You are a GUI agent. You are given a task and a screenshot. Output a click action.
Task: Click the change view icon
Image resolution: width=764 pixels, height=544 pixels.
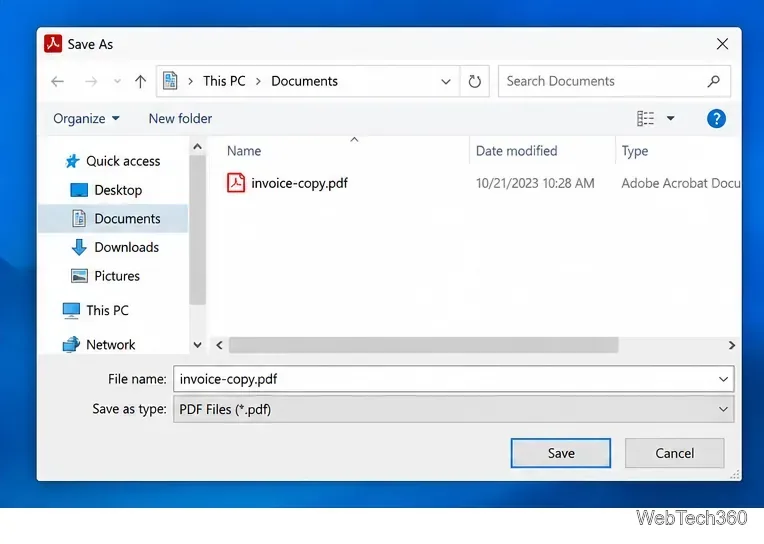pyautogui.click(x=645, y=118)
